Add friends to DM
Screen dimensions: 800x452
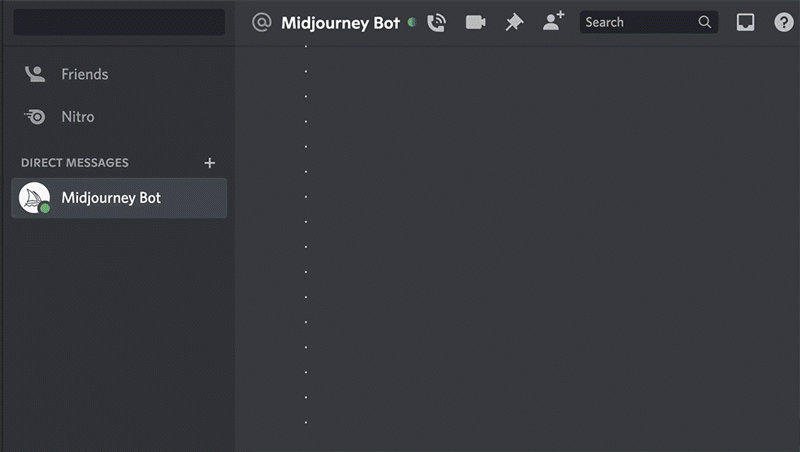point(554,21)
